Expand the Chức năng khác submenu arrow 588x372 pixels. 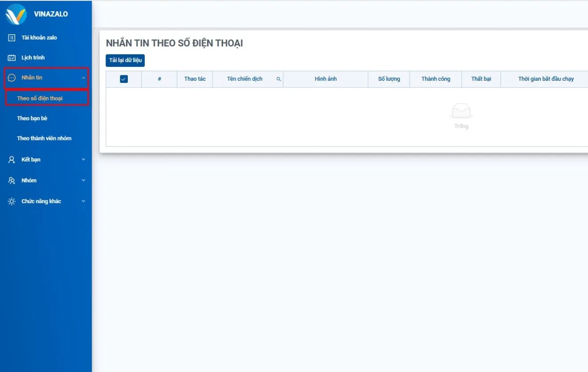pos(83,202)
